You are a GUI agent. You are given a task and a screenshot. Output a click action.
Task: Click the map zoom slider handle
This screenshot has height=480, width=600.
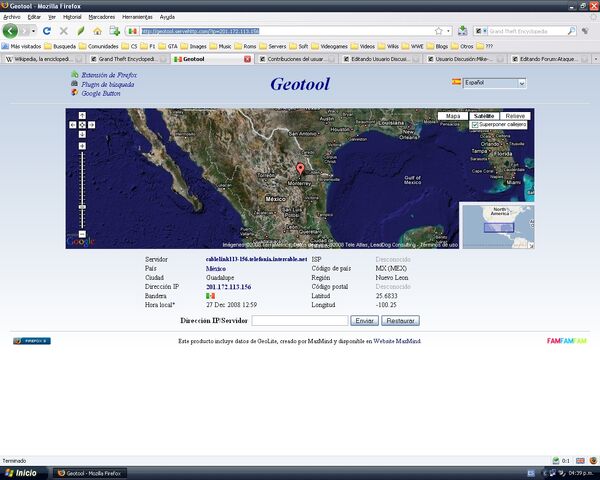[x=82, y=207]
